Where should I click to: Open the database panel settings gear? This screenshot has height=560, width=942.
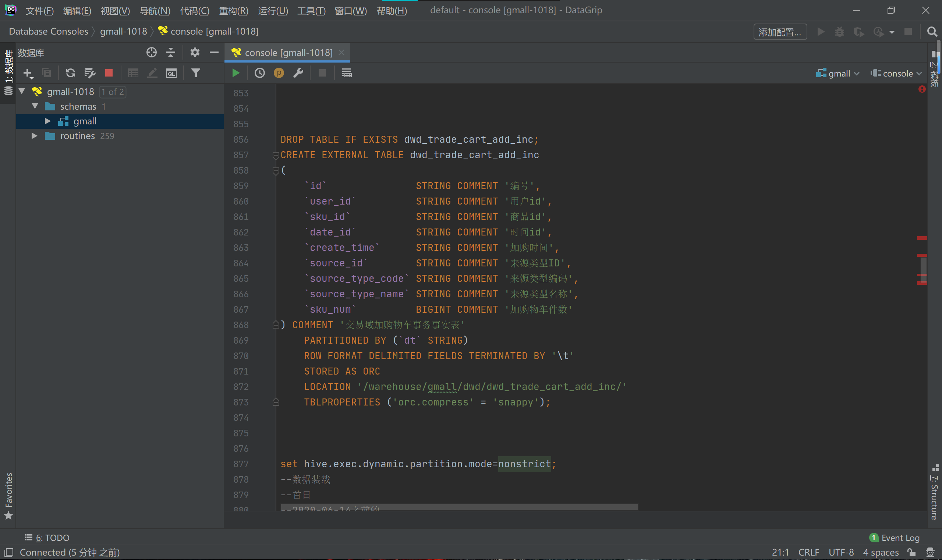195,53
